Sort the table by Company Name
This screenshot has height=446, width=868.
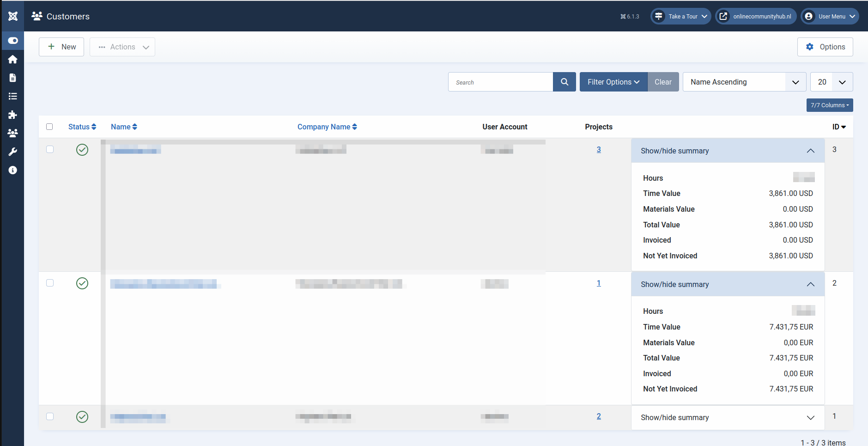point(327,127)
